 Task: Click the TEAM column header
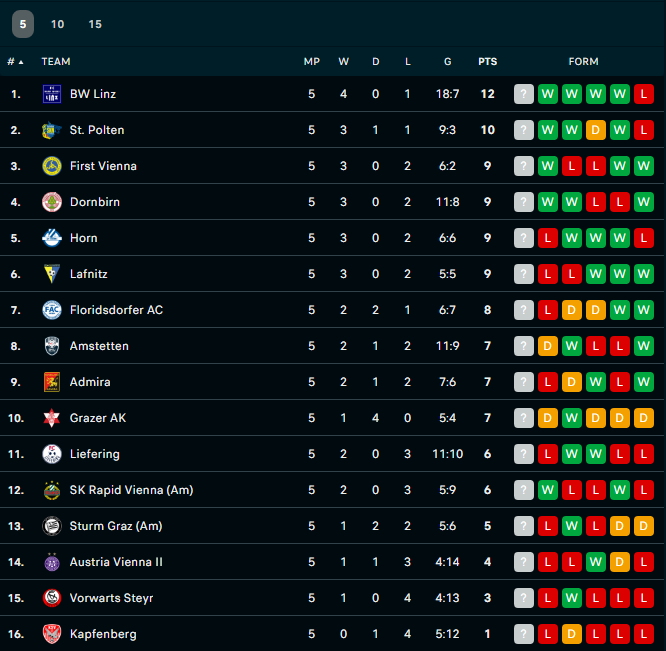click(x=56, y=62)
